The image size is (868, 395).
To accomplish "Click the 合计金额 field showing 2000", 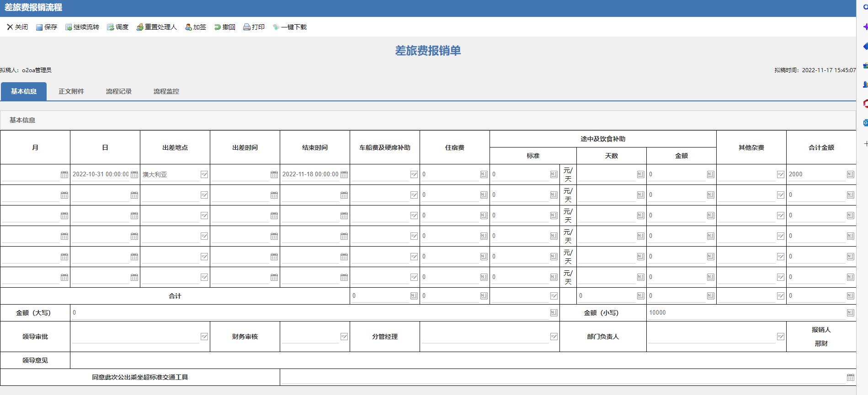I will [x=816, y=174].
